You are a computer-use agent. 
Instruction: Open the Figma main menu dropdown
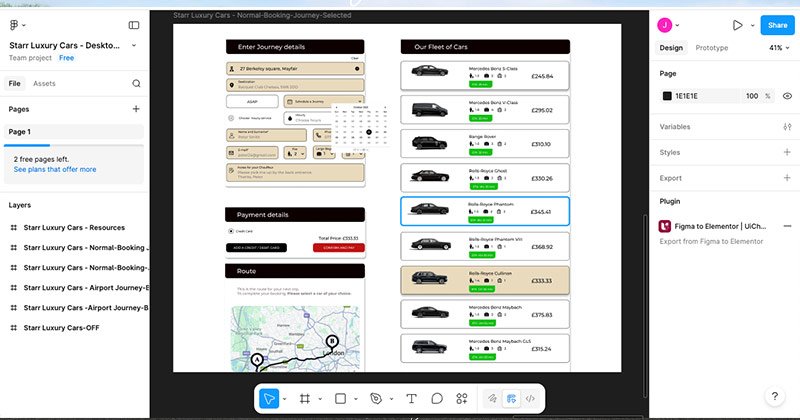pyautogui.click(x=18, y=25)
